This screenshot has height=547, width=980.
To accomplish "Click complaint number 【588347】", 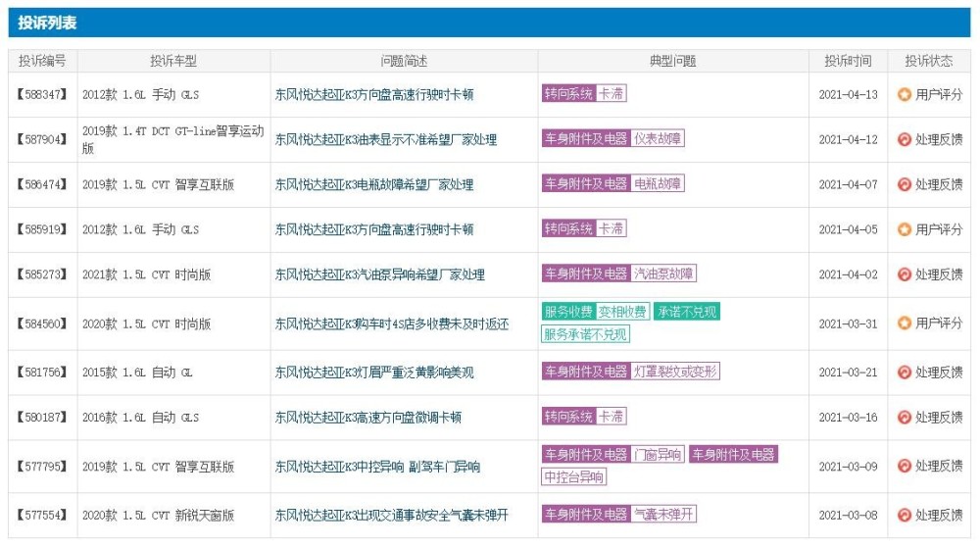I will click(x=41, y=94).
